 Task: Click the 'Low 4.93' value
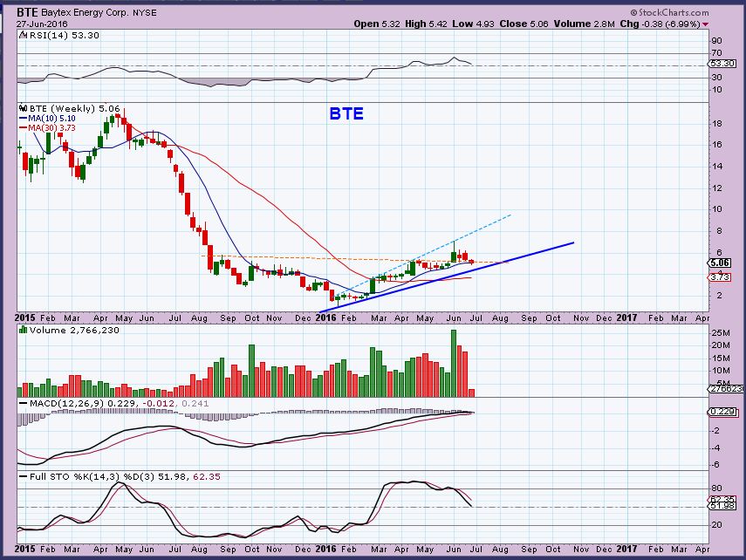click(474, 24)
